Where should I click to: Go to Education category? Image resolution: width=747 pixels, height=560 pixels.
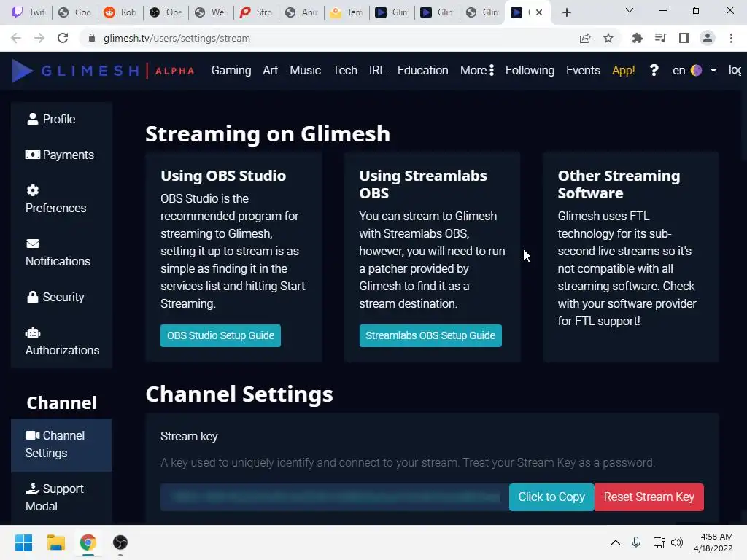[x=422, y=71]
